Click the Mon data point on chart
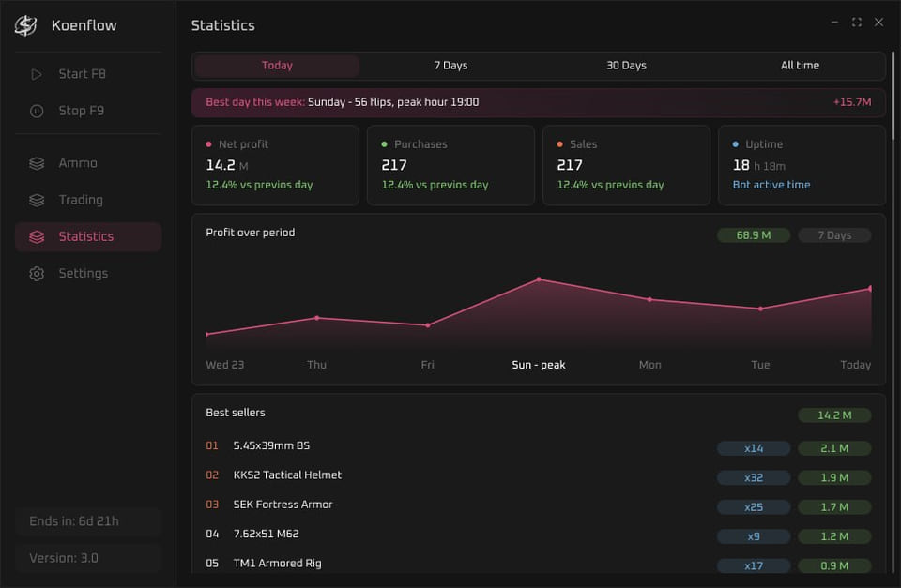Screen dimensions: 901x588 649,300
